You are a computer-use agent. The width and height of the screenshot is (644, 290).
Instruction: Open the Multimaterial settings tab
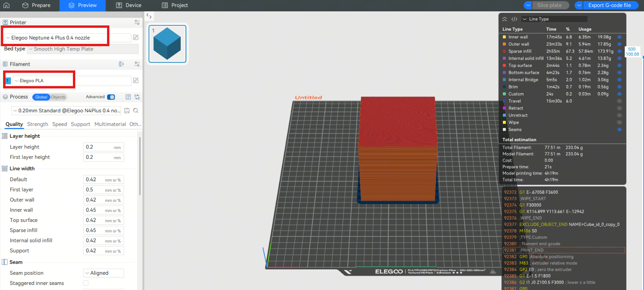[110, 124]
